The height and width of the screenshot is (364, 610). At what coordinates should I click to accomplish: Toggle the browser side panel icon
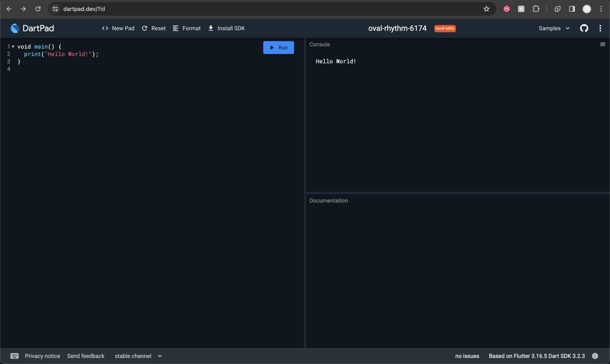[x=572, y=9]
